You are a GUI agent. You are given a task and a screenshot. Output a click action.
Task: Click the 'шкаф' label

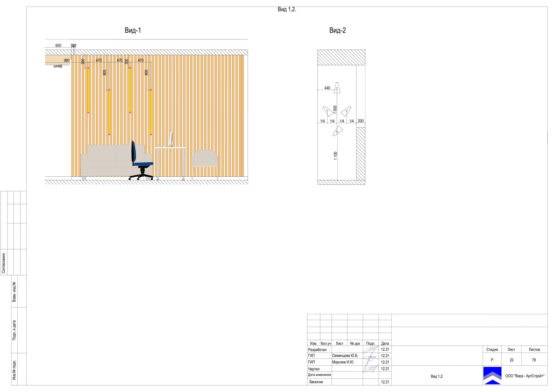point(58,66)
